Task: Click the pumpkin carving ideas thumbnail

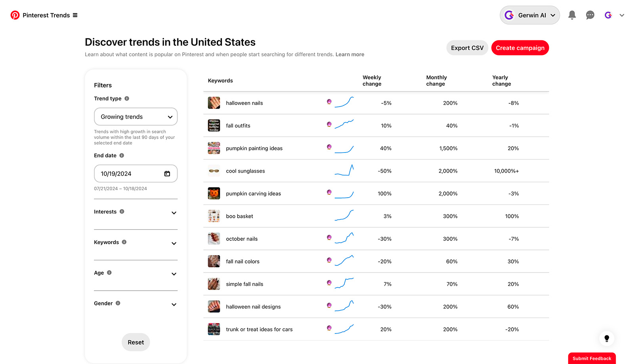Action: tap(214, 193)
